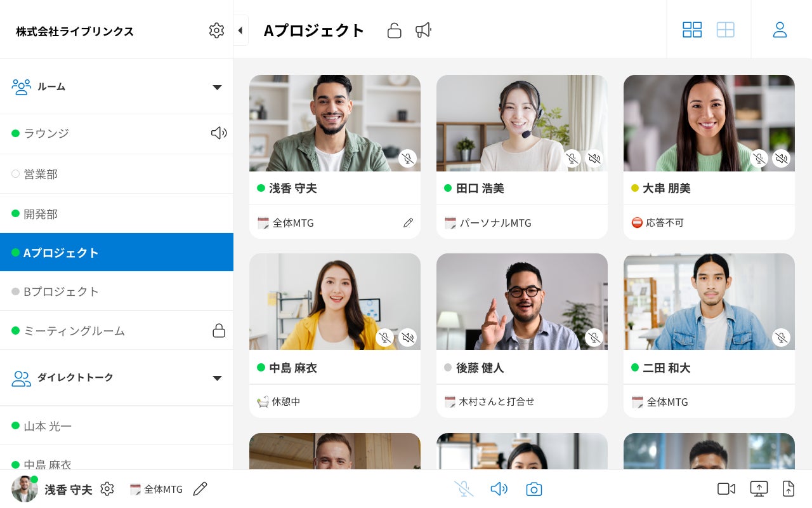Click the パーソナルMTG status text
This screenshot has height=508, width=812.
tap(495, 223)
